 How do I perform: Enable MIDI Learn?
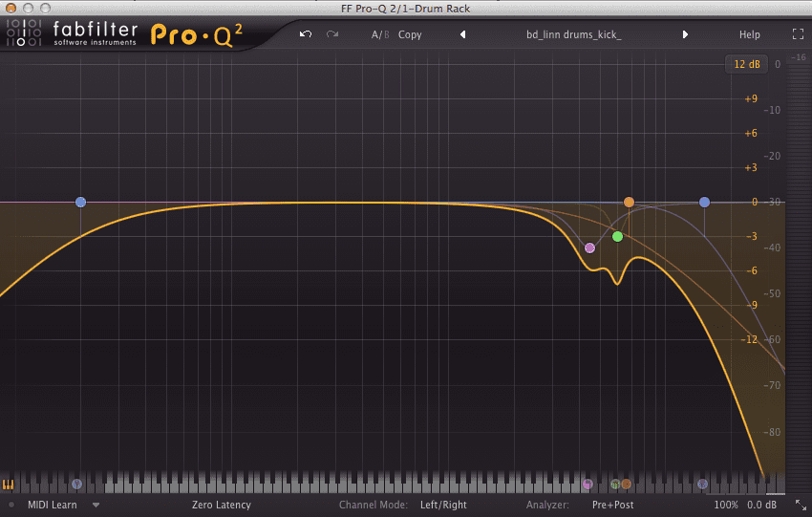point(52,505)
